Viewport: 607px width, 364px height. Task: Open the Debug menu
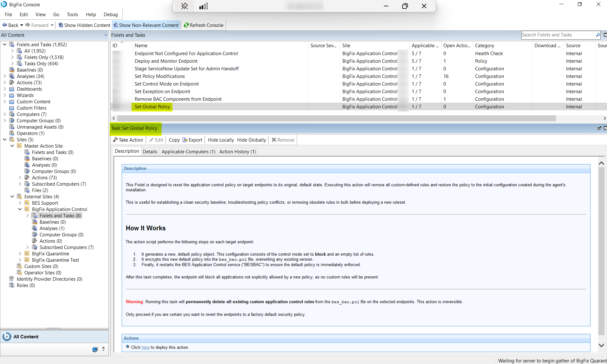(111, 14)
